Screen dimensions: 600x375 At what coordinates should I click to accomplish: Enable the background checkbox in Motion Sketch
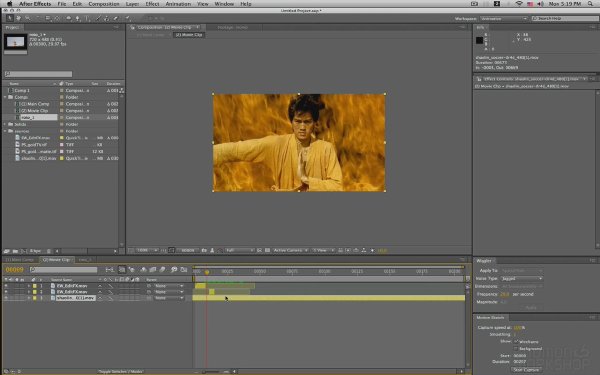click(516, 349)
